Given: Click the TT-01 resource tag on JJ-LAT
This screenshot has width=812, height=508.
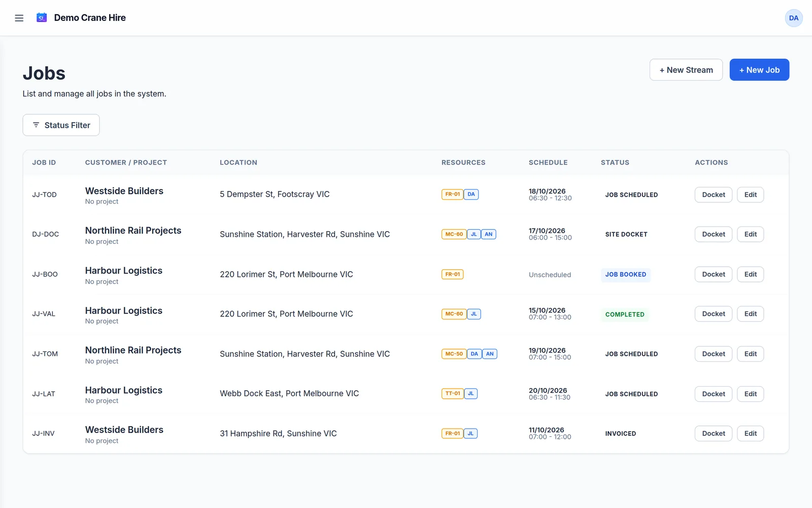Looking at the screenshot, I should click(x=453, y=393).
